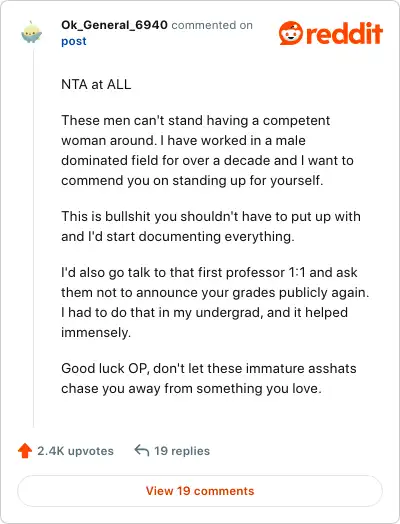Open the Ok_General_6940 username link
This screenshot has height=524, width=400.
[114, 25]
